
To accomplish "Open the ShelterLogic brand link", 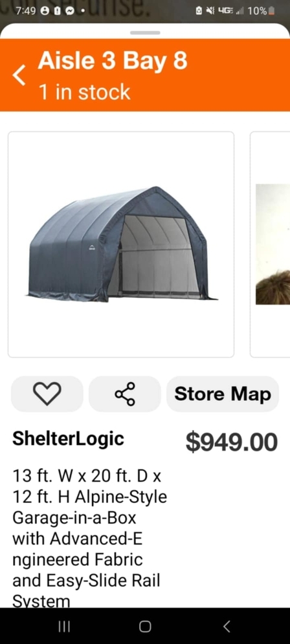I will pos(68,438).
